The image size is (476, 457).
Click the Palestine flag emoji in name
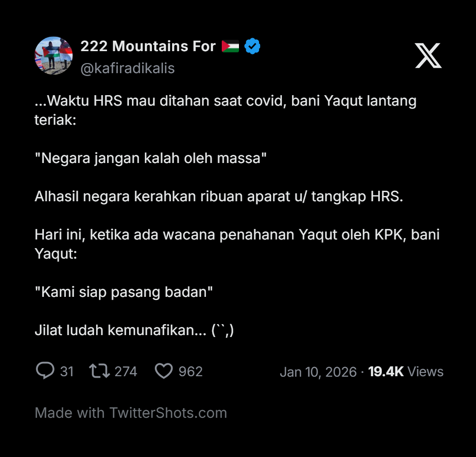(230, 46)
